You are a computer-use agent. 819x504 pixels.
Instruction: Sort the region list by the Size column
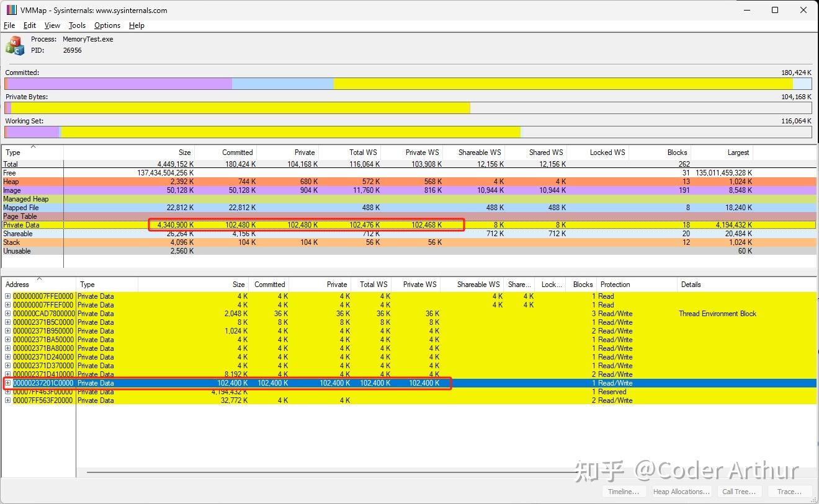pos(238,284)
